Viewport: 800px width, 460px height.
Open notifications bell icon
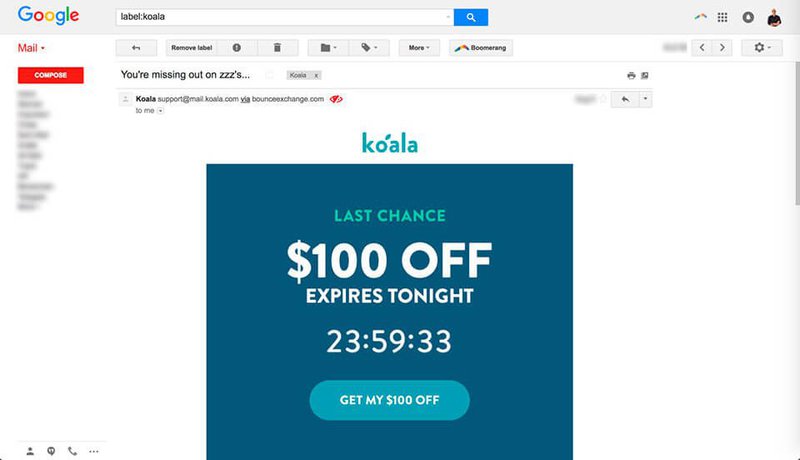(748, 17)
